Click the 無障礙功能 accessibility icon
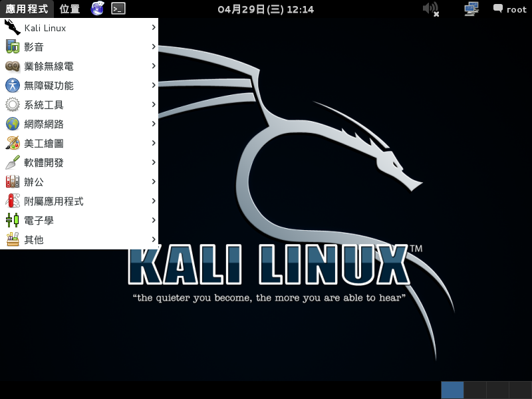532x399 pixels. [x=12, y=86]
